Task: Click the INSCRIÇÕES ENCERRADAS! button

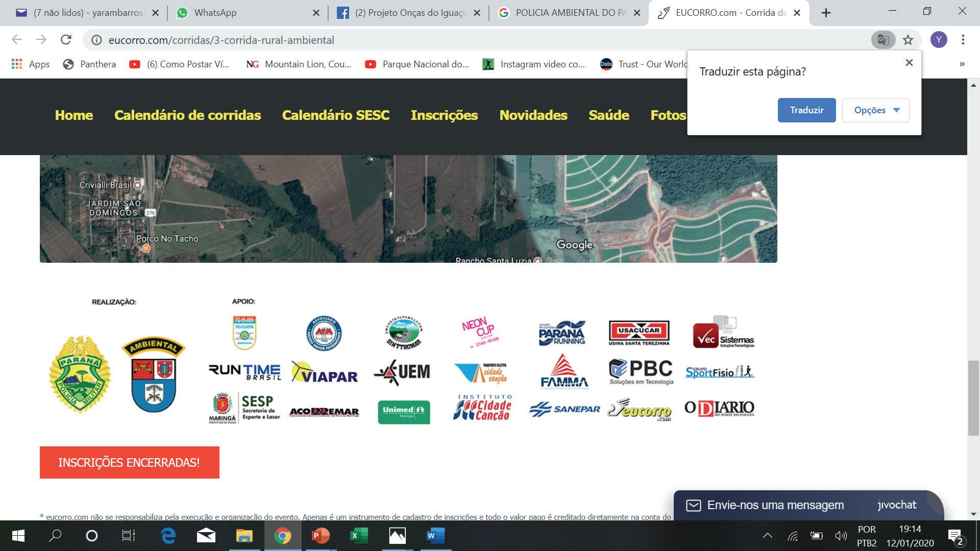Action: click(130, 463)
